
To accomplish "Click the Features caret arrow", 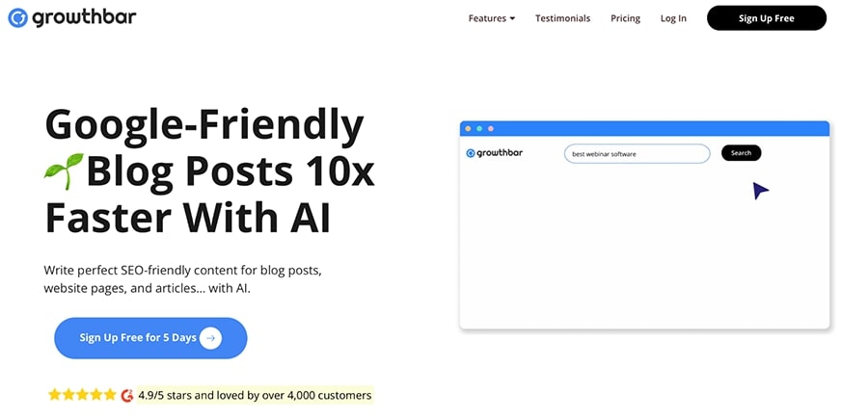I will (512, 18).
